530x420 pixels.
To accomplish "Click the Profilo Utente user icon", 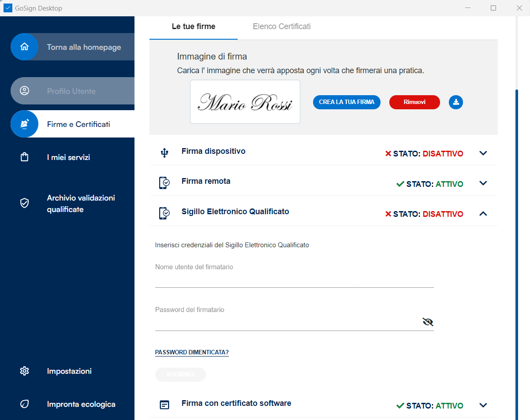I will [25, 91].
